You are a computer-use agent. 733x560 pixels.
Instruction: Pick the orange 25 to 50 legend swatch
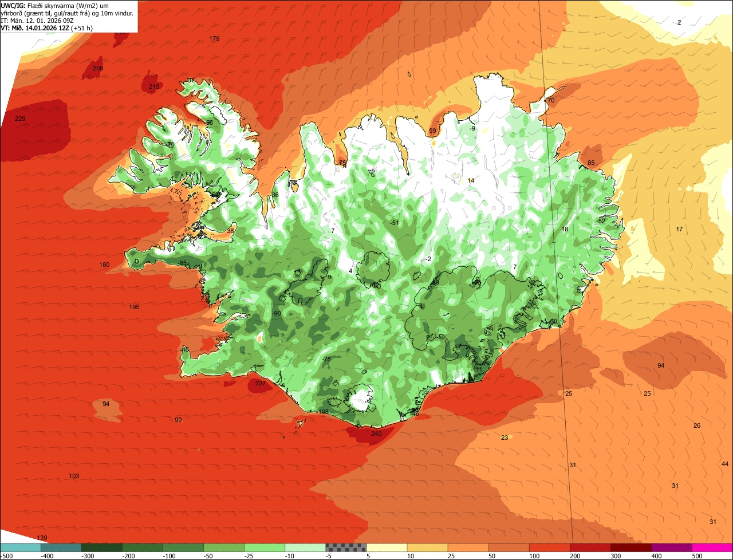point(468,547)
